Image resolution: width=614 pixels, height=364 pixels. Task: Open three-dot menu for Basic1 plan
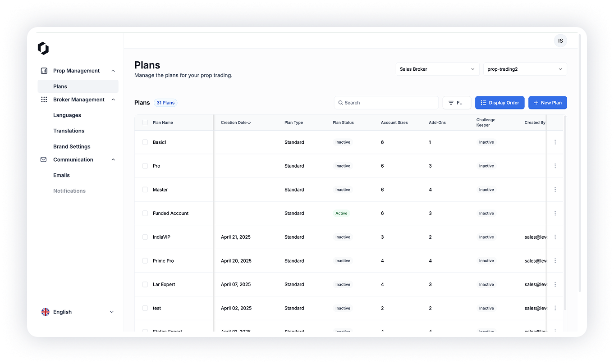click(555, 142)
